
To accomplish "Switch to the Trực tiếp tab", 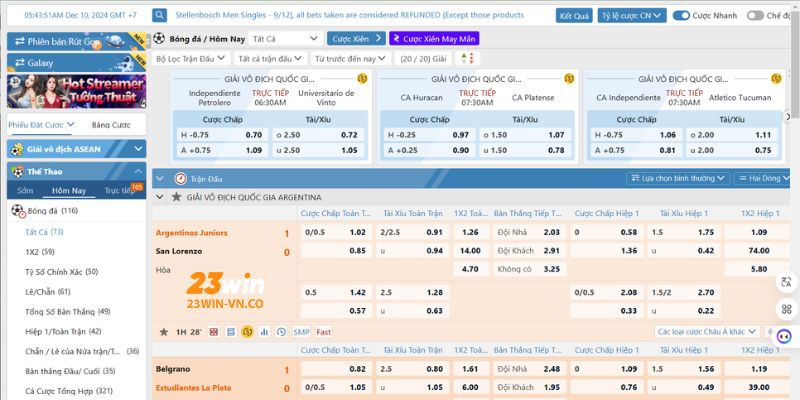I will point(121,189).
